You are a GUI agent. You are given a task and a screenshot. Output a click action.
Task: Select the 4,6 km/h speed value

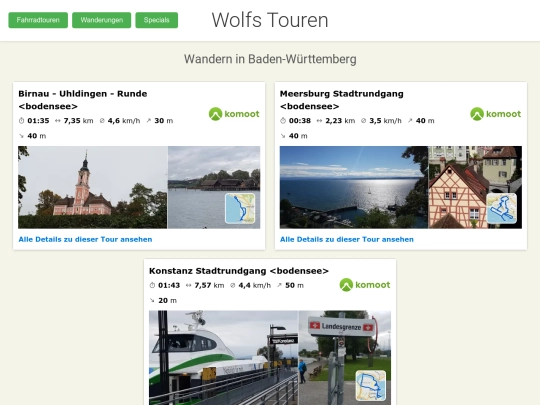click(124, 121)
